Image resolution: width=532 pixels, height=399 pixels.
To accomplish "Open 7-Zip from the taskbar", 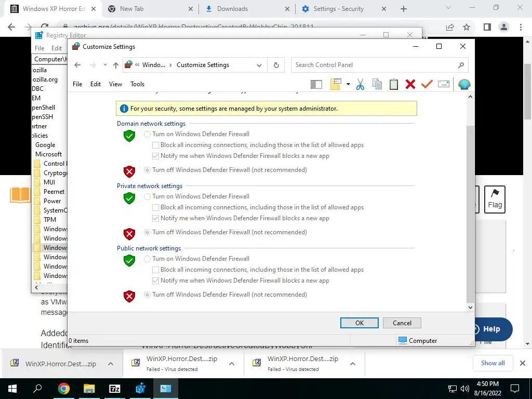I will pyautogui.click(x=115, y=389).
